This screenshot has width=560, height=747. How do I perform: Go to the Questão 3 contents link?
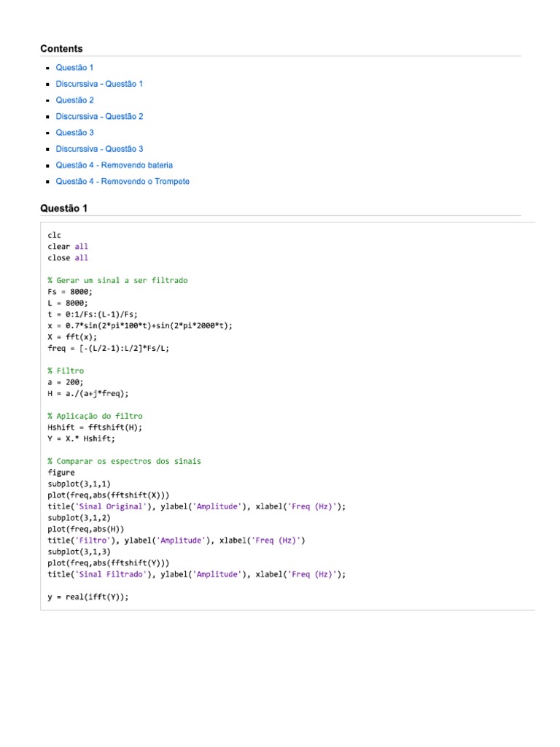(74, 133)
